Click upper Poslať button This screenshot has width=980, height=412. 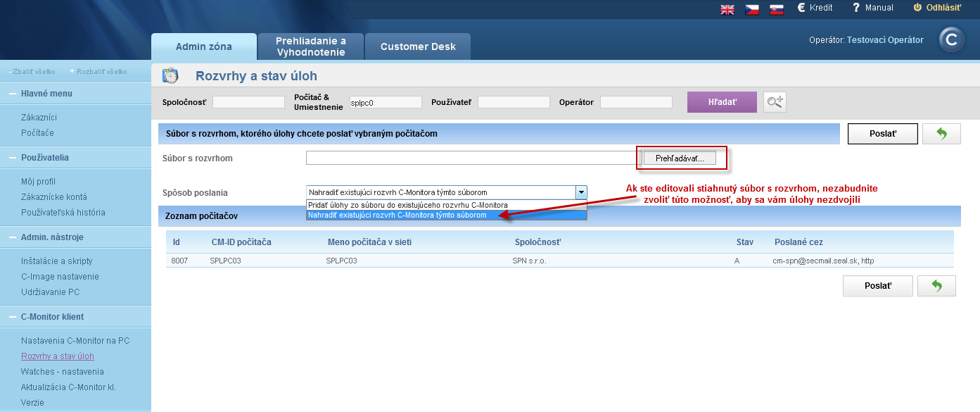[883, 134]
